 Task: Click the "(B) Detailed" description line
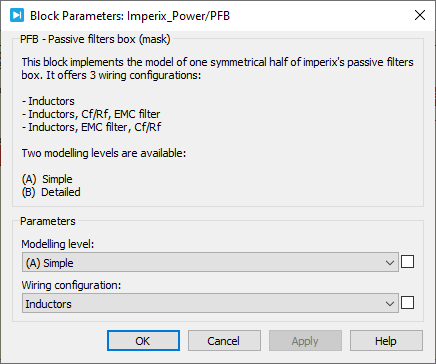click(x=51, y=192)
